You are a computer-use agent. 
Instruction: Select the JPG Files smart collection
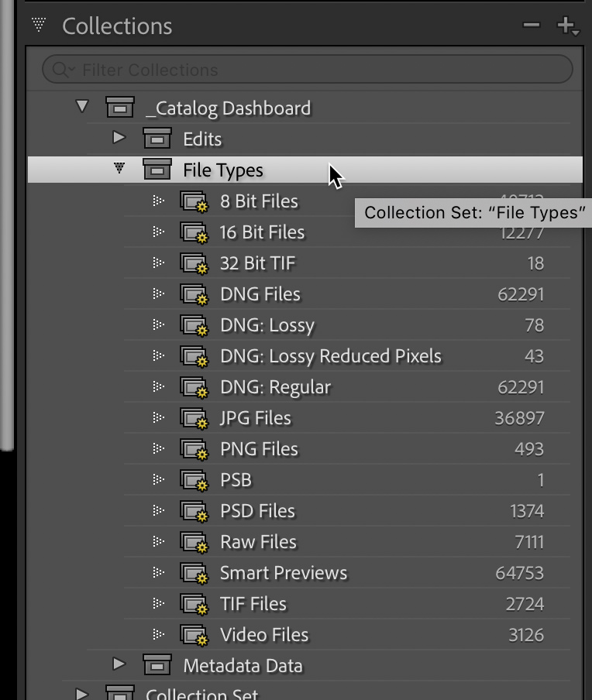coord(256,418)
